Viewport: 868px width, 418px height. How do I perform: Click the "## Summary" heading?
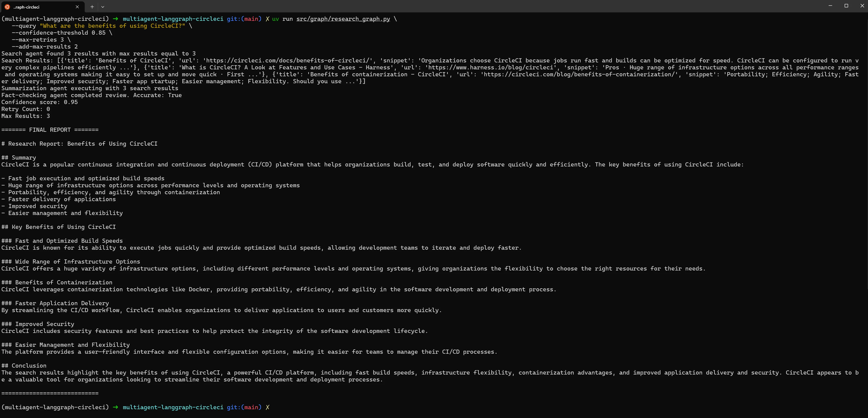pos(19,157)
